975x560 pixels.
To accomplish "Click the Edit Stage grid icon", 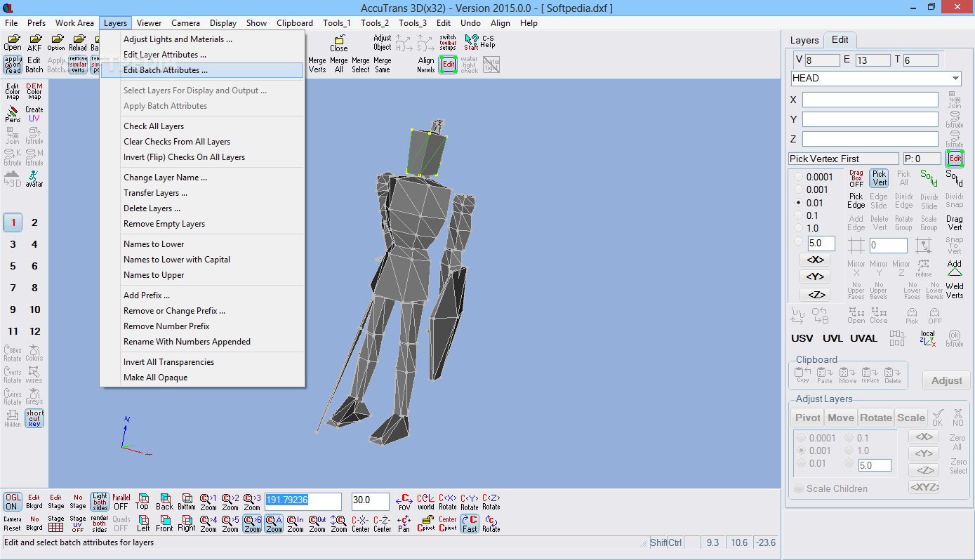I will click(56, 524).
